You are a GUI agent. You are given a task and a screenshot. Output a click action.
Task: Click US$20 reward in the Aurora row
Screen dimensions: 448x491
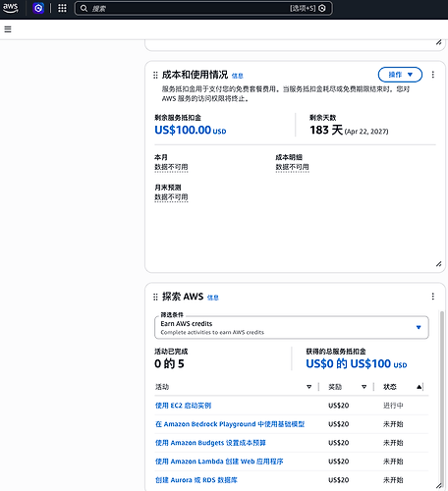pyautogui.click(x=339, y=480)
